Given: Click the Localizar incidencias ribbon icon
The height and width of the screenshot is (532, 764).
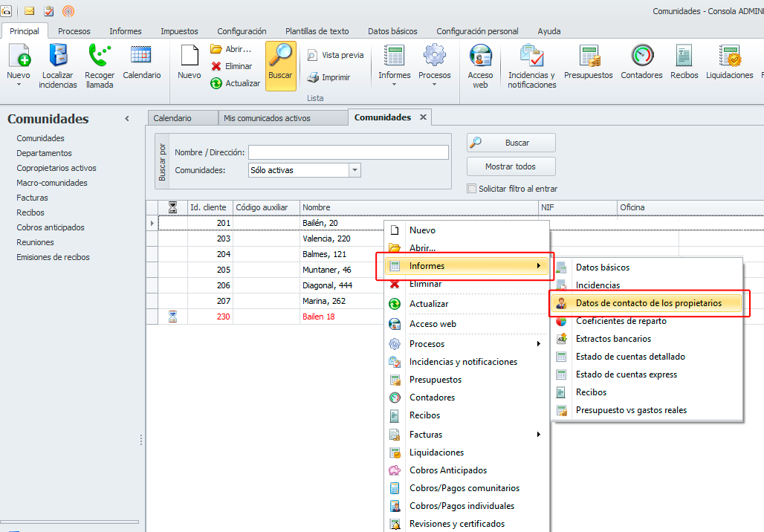Looking at the screenshot, I should (58, 56).
